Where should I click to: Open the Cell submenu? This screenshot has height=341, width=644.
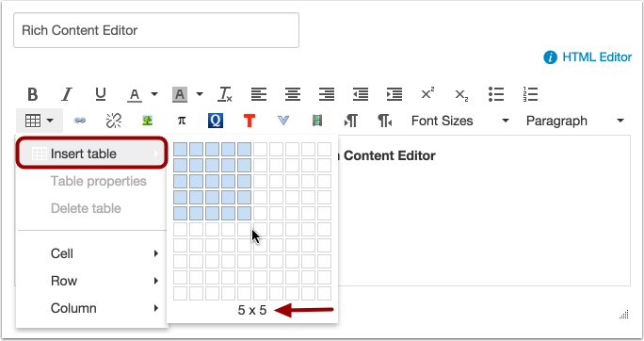(92, 253)
